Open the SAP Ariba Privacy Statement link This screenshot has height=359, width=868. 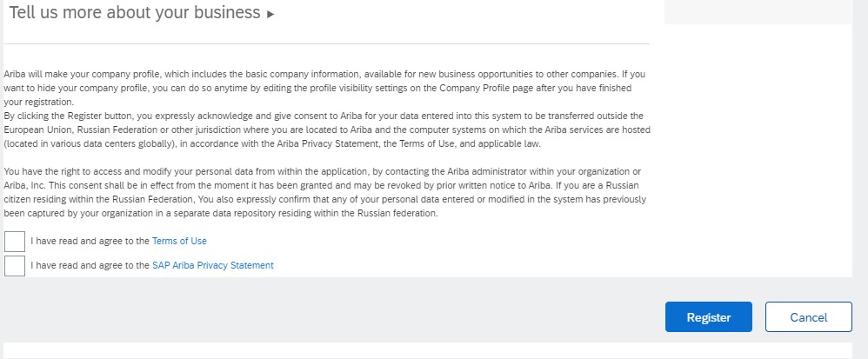tap(212, 265)
